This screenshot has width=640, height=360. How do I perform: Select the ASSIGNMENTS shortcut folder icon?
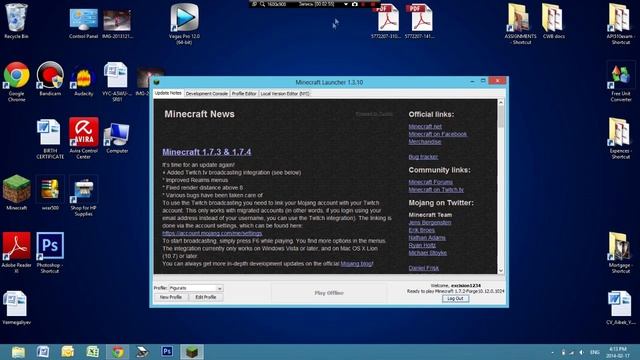(520, 24)
